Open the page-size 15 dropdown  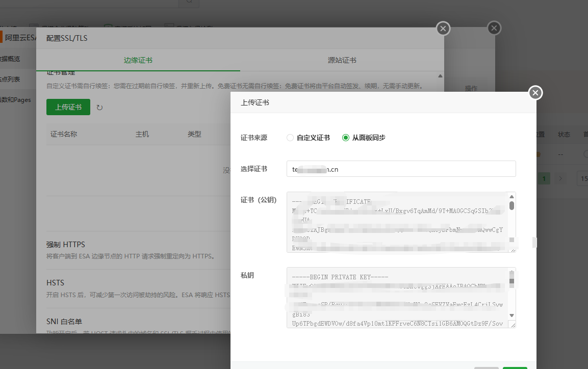(x=583, y=178)
